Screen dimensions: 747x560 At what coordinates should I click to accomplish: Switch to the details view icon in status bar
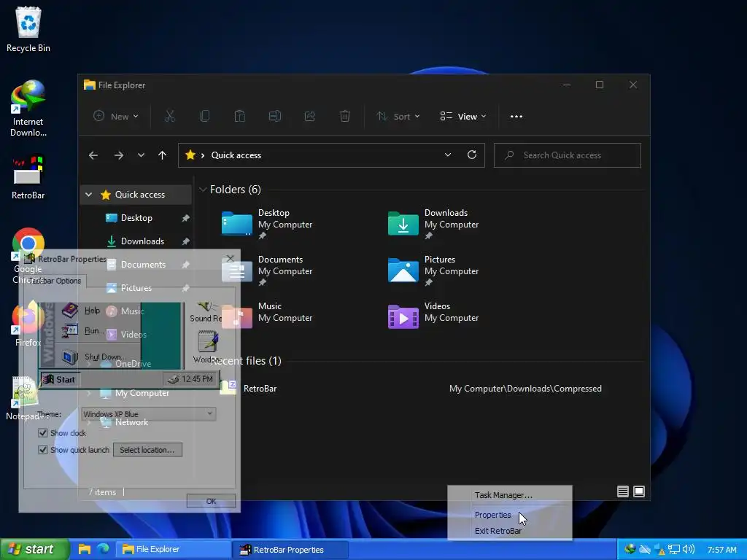tap(623, 491)
